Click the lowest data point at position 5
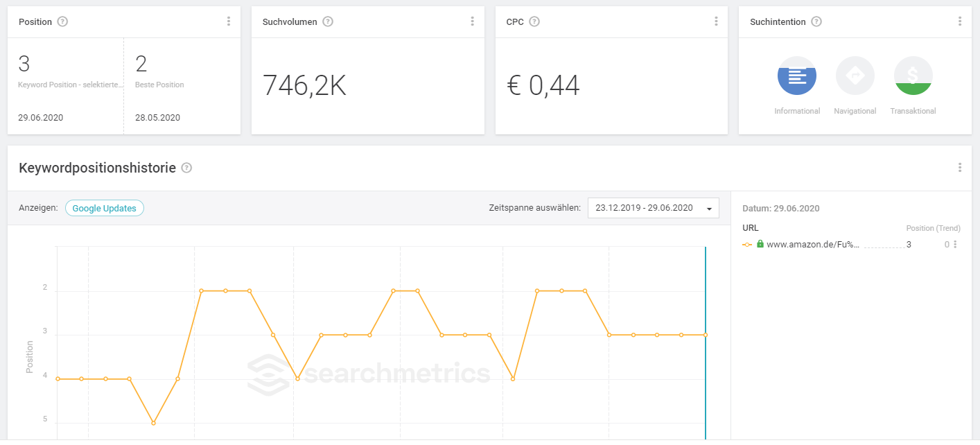The width and height of the screenshot is (980, 445). coord(153,423)
